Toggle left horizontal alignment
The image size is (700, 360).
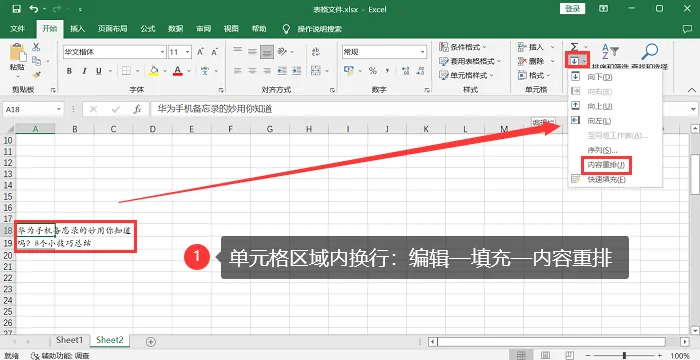pos(238,71)
